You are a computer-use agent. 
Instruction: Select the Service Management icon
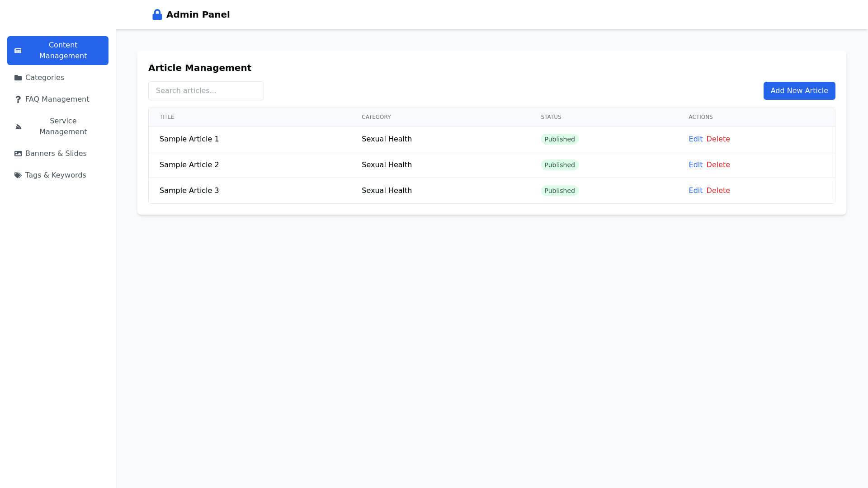(x=18, y=127)
